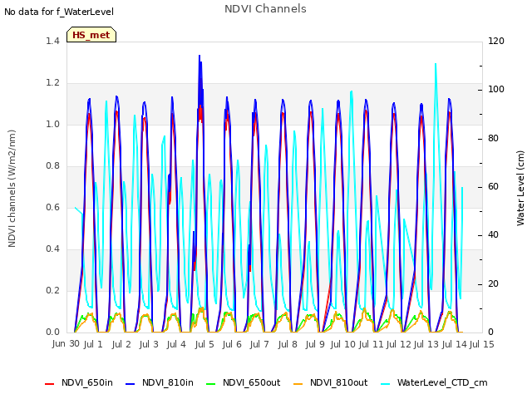Click the Jul 5 x-axis tick label

[x=204, y=344]
